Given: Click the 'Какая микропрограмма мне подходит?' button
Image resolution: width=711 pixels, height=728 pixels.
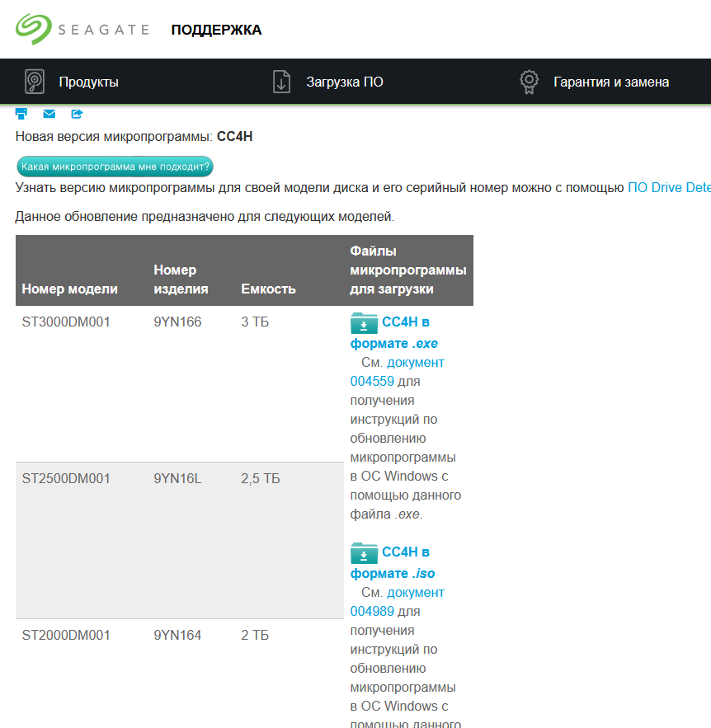Looking at the screenshot, I should (x=115, y=167).
